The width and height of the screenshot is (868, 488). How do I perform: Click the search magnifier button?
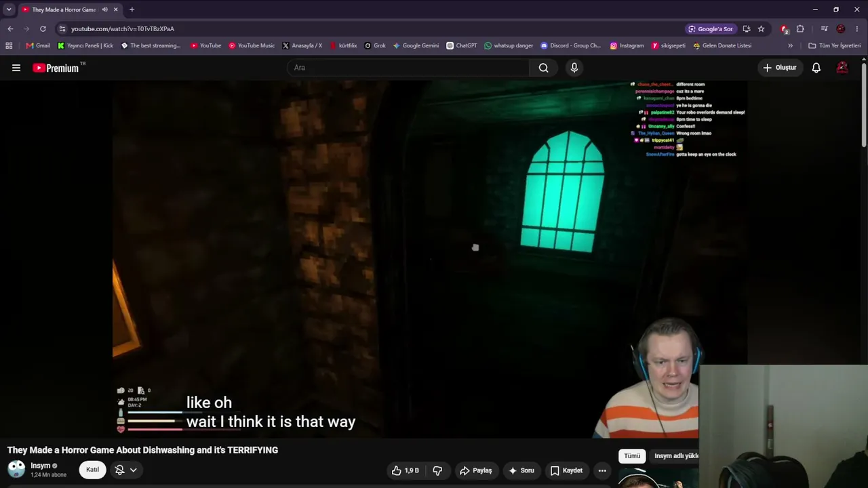[543, 68]
